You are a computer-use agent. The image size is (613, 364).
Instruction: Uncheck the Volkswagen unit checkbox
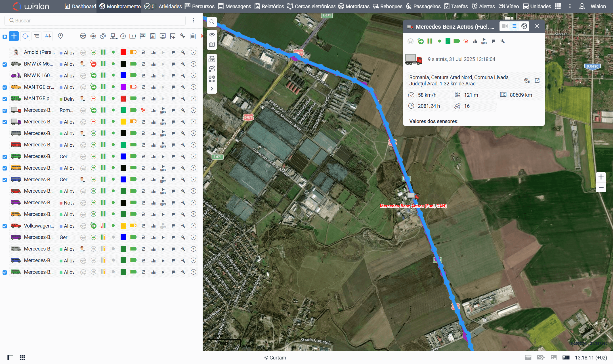coord(5,226)
